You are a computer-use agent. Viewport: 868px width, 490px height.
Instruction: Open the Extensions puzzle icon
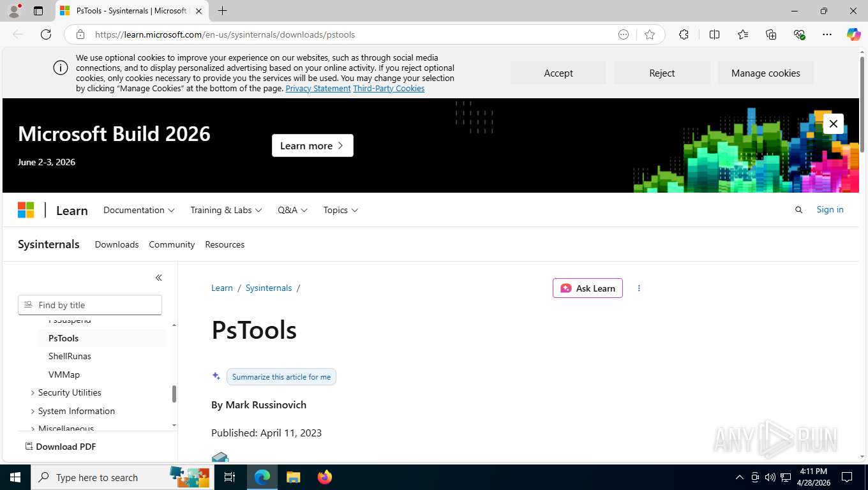pos(684,34)
